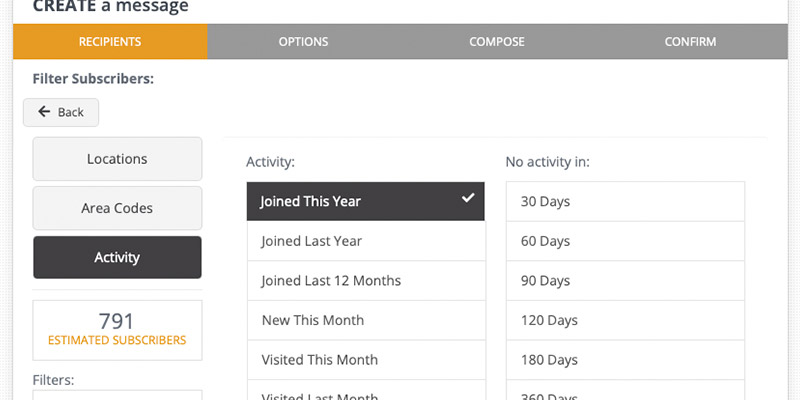Pick Visited This Month activity filter
The width and height of the screenshot is (800, 400).
pyautogui.click(x=366, y=360)
